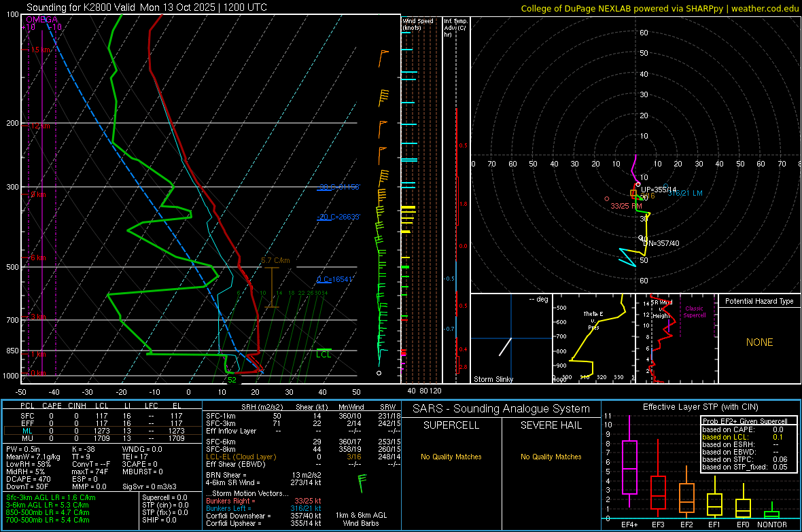Screen dimensions: 802x532
Task: Select the EFF parcel row
Action: 102,423
